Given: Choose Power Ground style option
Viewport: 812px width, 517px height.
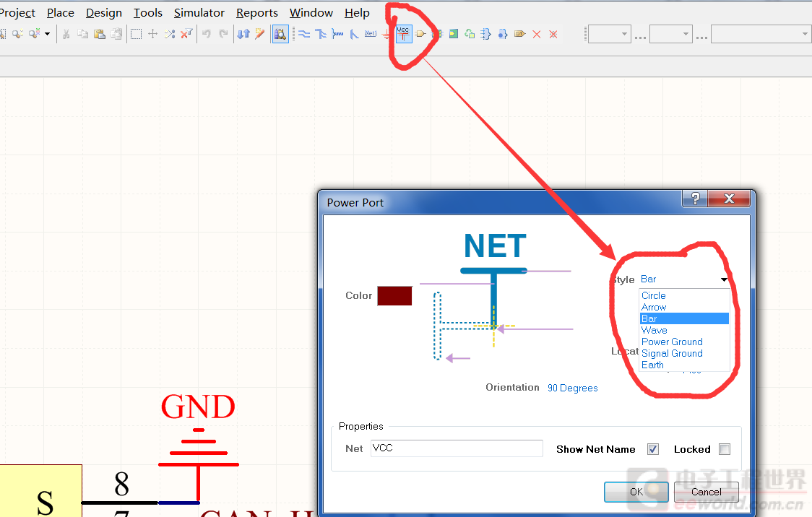Looking at the screenshot, I should pyautogui.click(x=672, y=342).
